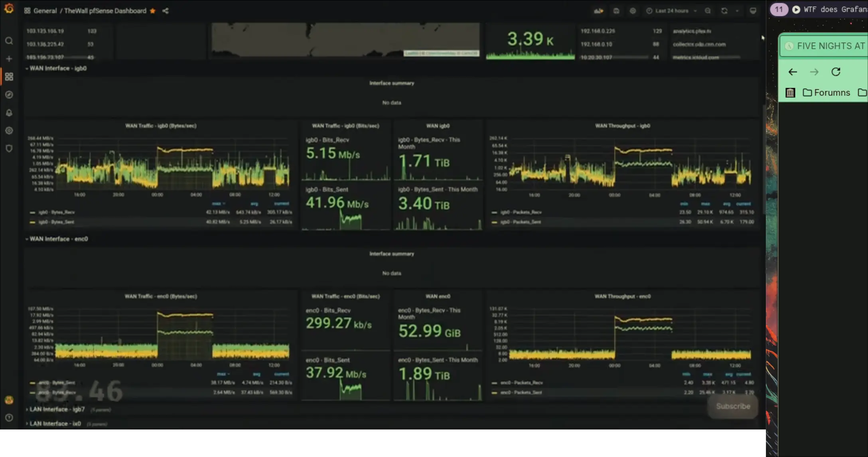Toggle igb0 - Bytes_Recv legend series
Screen dimensions: 868x457
(57, 212)
